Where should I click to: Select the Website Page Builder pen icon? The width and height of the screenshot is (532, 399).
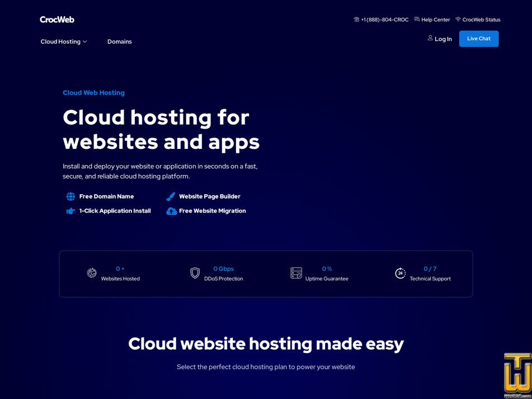click(170, 196)
